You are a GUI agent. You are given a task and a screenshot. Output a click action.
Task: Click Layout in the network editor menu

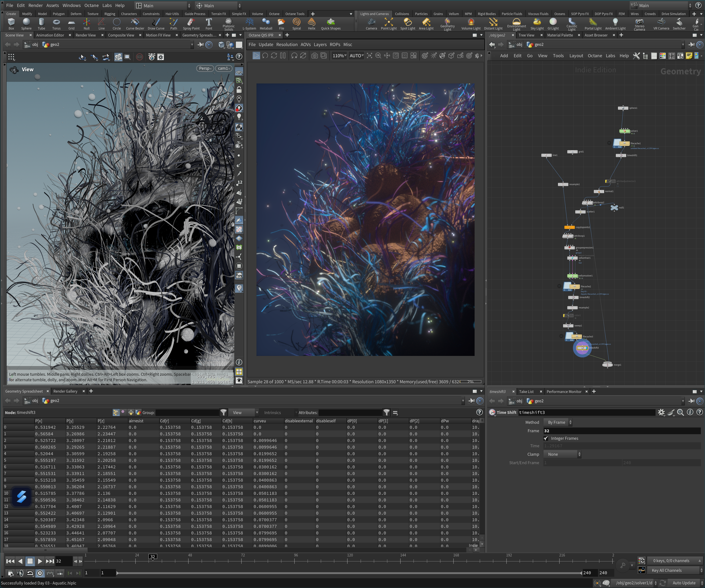(x=576, y=56)
